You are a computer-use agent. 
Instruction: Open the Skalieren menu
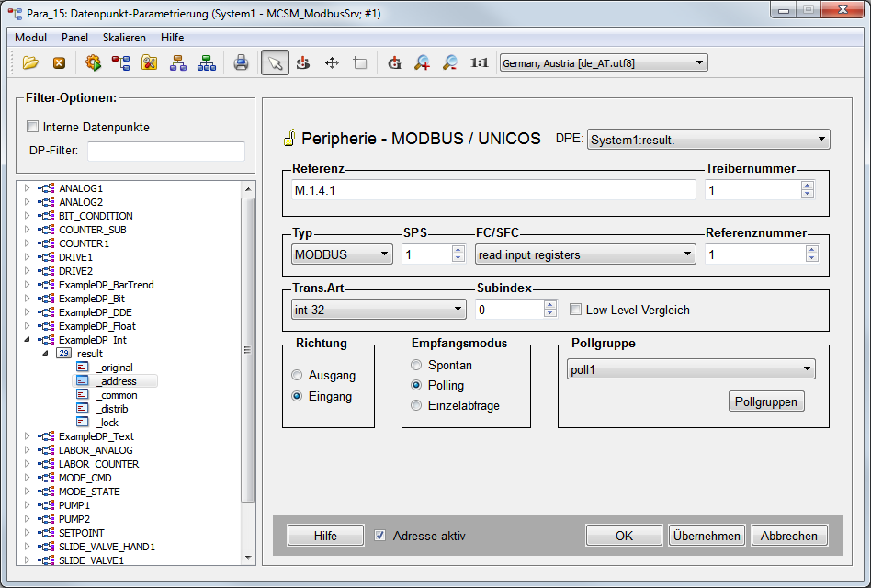124,37
